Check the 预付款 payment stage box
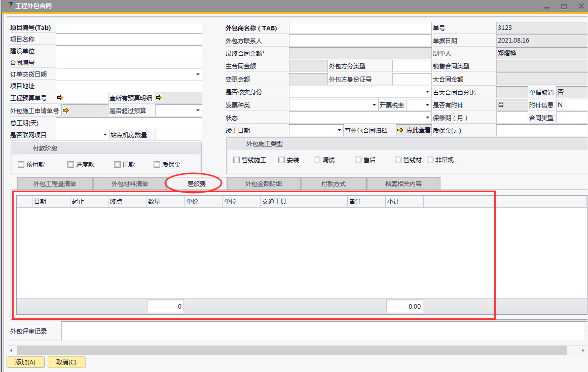Viewport: 588px width, 372px height. click(x=21, y=165)
